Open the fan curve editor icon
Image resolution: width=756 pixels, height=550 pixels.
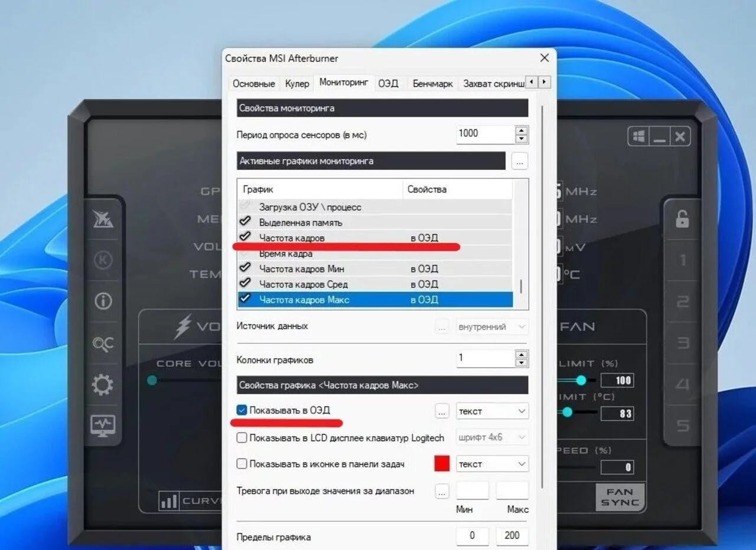click(169, 501)
